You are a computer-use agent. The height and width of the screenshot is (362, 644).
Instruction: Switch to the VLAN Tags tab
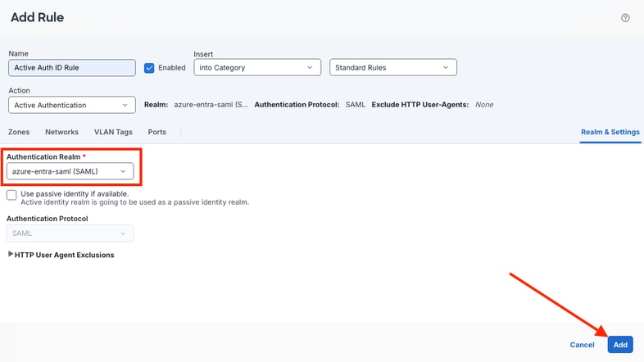(113, 132)
